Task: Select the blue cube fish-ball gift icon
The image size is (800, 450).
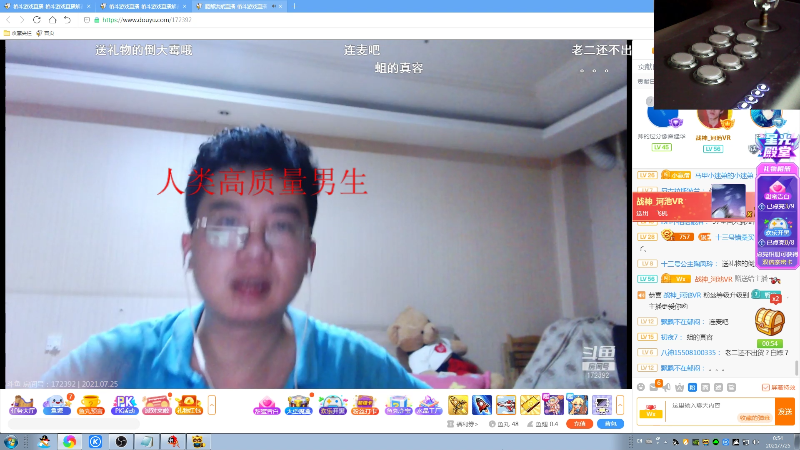Action: tap(398, 405)
